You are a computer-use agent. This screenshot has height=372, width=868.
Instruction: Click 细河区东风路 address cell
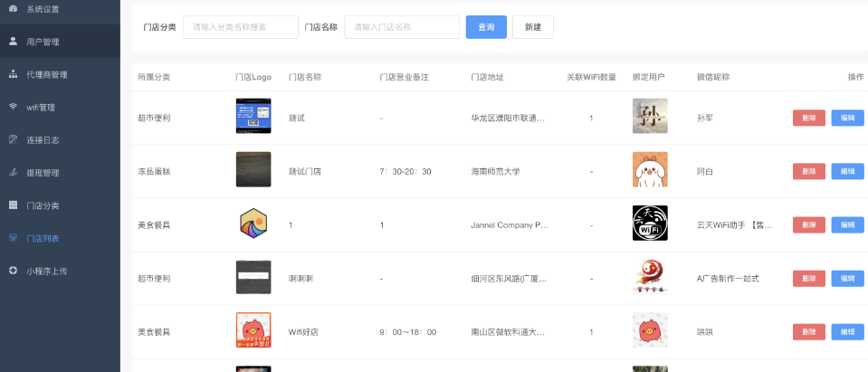point(510,279)
